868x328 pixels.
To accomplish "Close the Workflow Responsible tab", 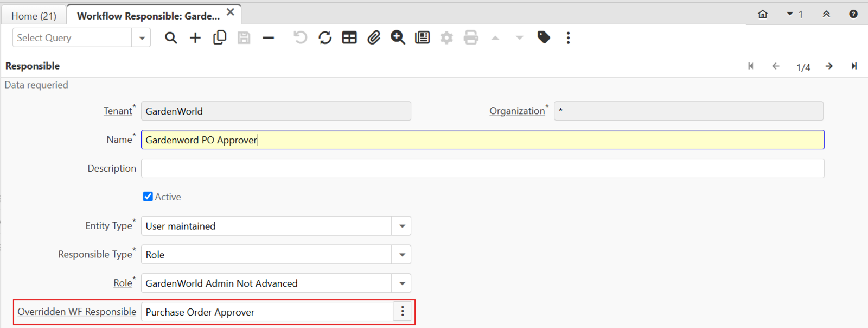I will coord(231,12).
